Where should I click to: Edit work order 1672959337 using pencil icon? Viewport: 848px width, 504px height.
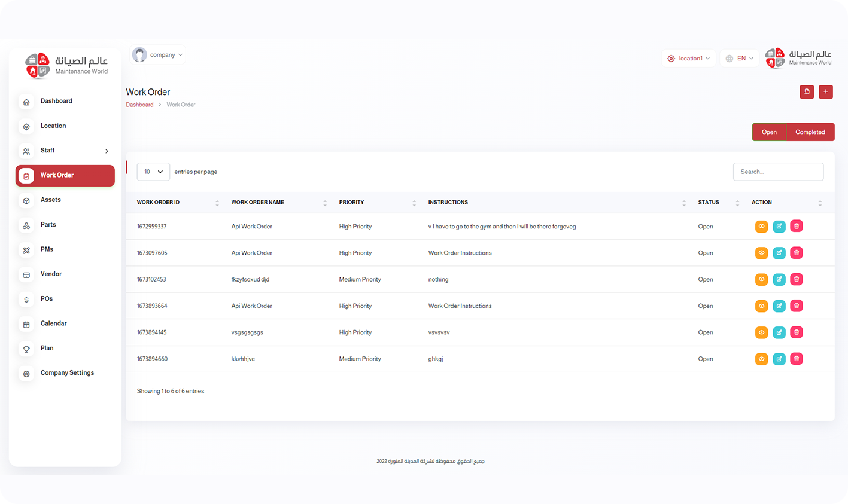click(x=779, y=227)
